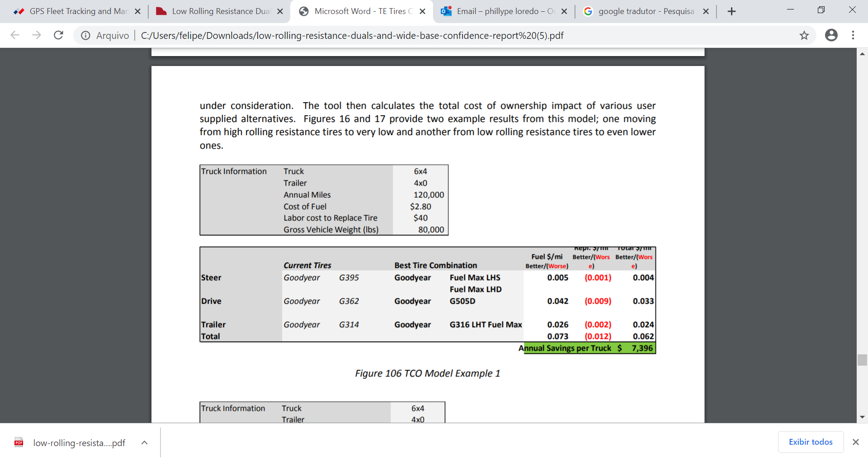Click the address bar URL field

353,35
